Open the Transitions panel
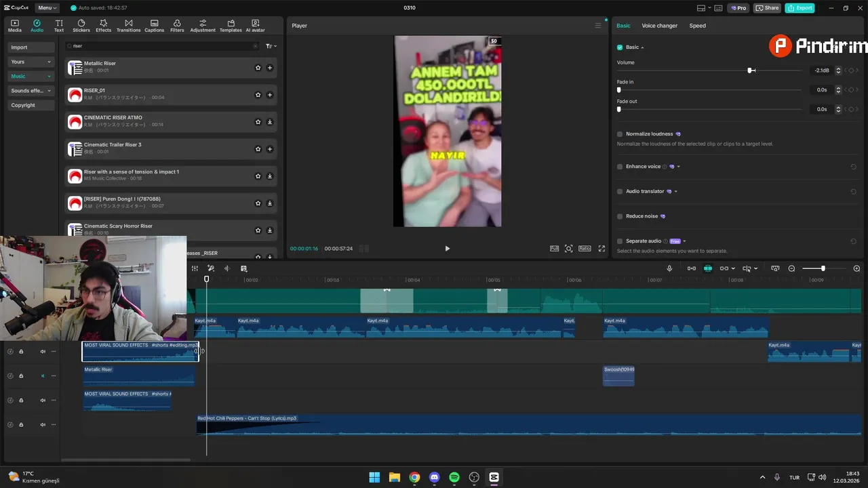This screenshot has width=868, height=488. (128, 26)
